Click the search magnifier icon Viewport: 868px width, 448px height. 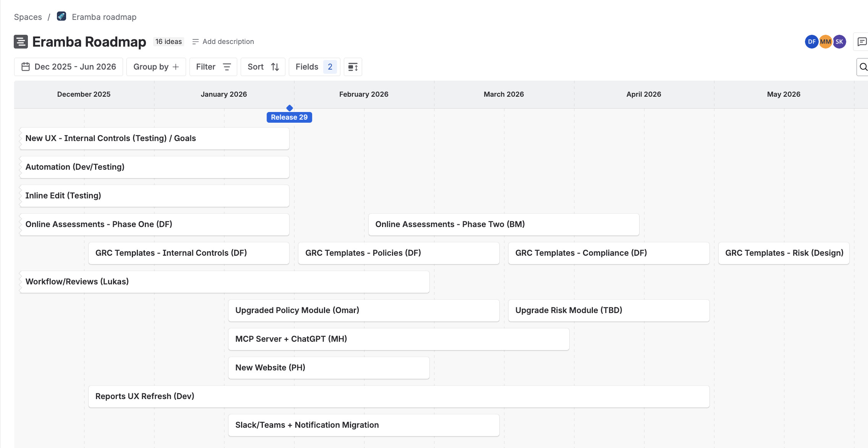863,67
